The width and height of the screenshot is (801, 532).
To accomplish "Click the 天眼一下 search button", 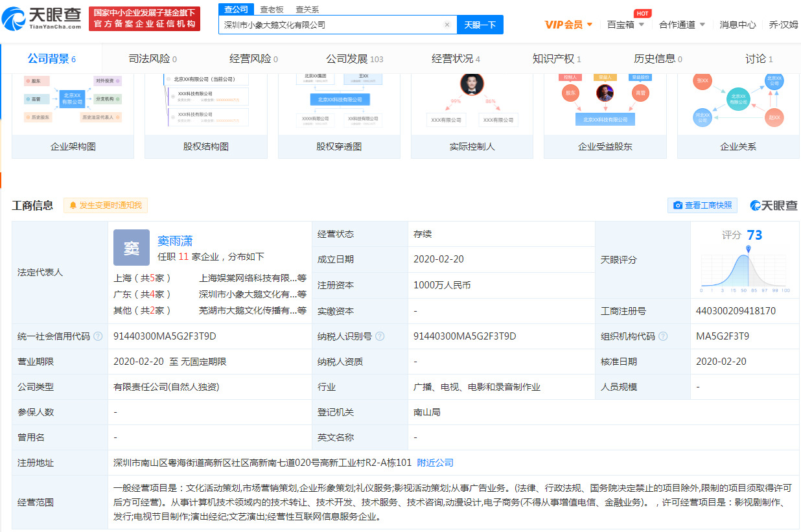I will tap(480, 25).
